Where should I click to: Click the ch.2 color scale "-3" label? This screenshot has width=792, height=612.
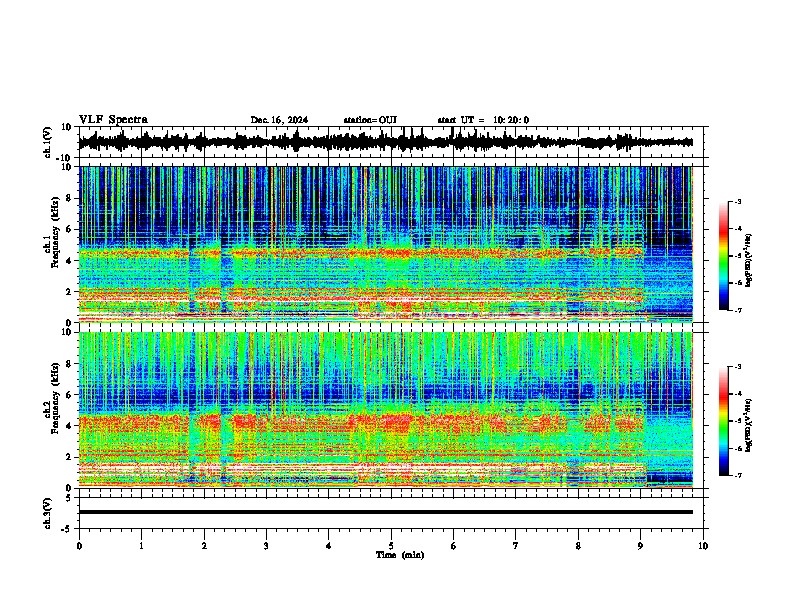tap(738, 367)
